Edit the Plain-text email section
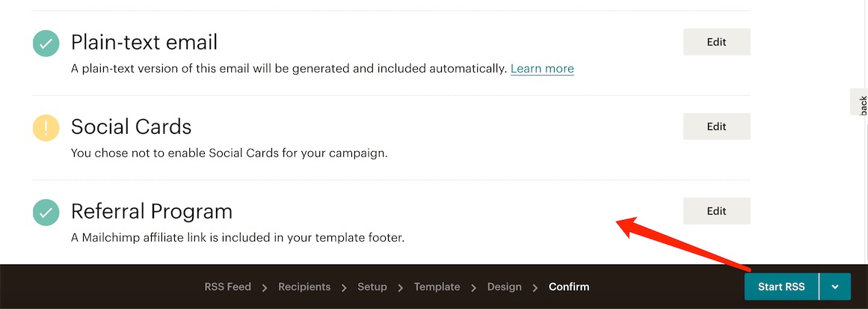This screenshot has height=309, width=868. 716,42
